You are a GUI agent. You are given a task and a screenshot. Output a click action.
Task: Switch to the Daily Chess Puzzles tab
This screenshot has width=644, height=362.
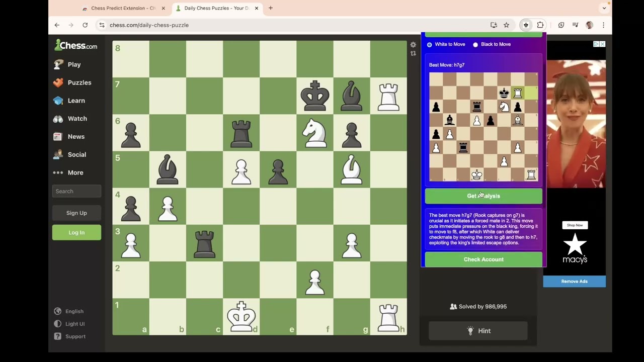[216, 8]
